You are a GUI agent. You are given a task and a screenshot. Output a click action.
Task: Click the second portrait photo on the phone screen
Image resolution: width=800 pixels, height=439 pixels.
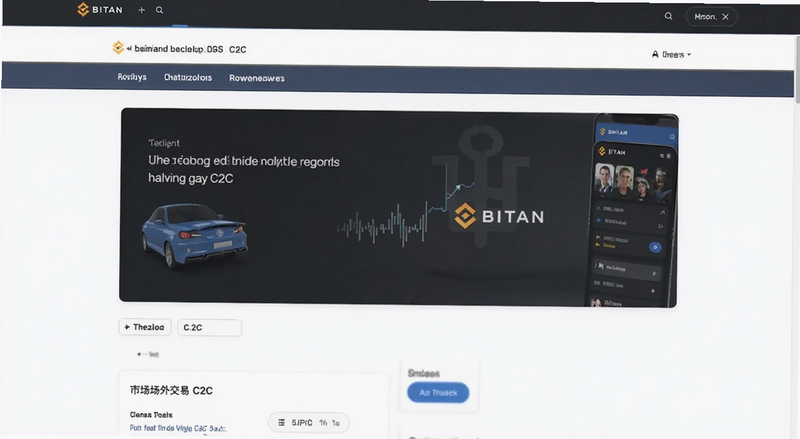coord(624,179)
